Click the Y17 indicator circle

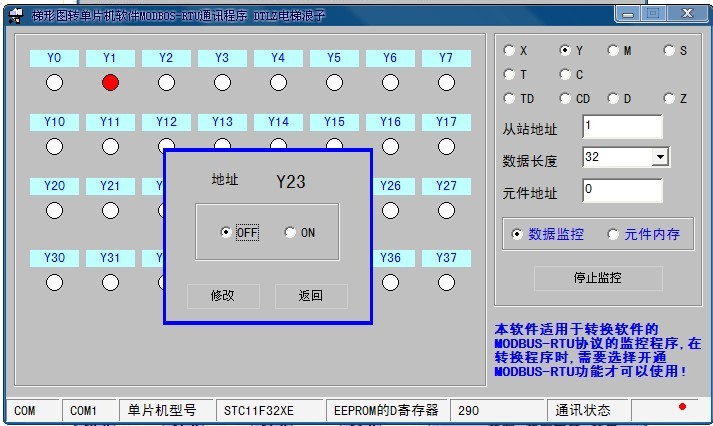[x=446, y=146]
